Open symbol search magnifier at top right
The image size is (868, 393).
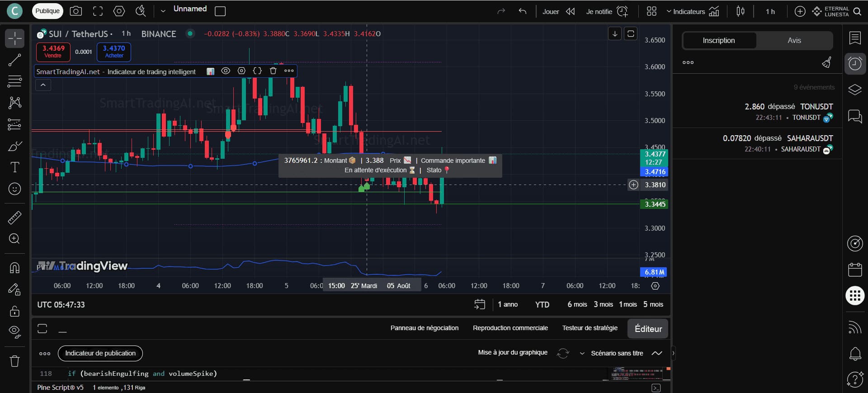(x=857, y=12)
